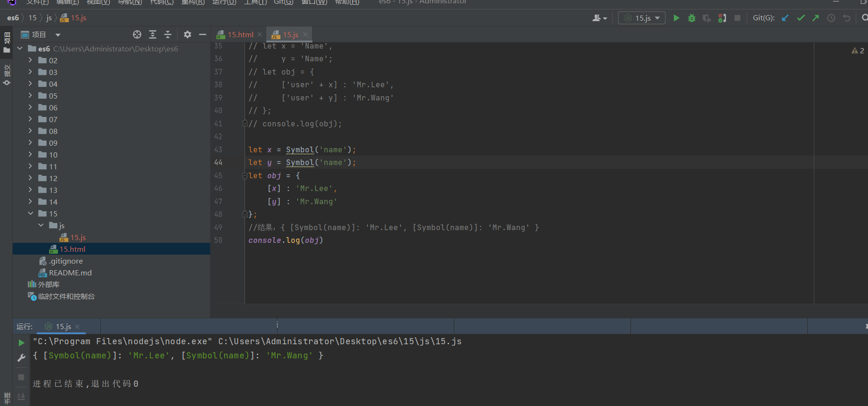Close the 15.js run tab
This screenshot has width=868, height=406.
point(77,327)
